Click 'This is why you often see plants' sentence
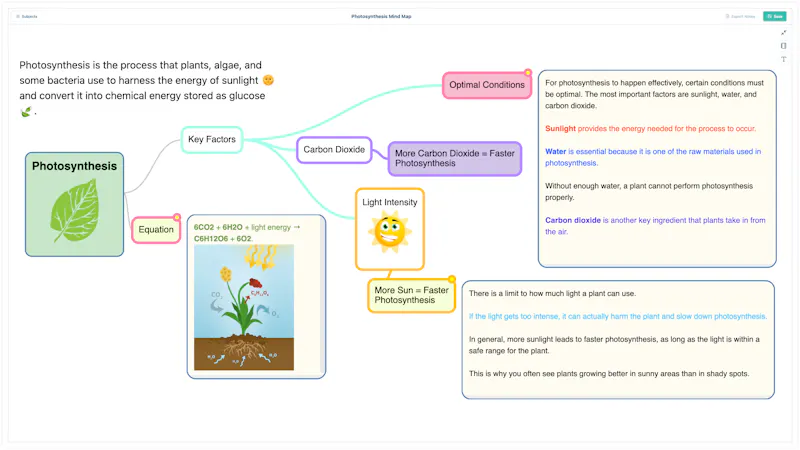 coord(609,373)
